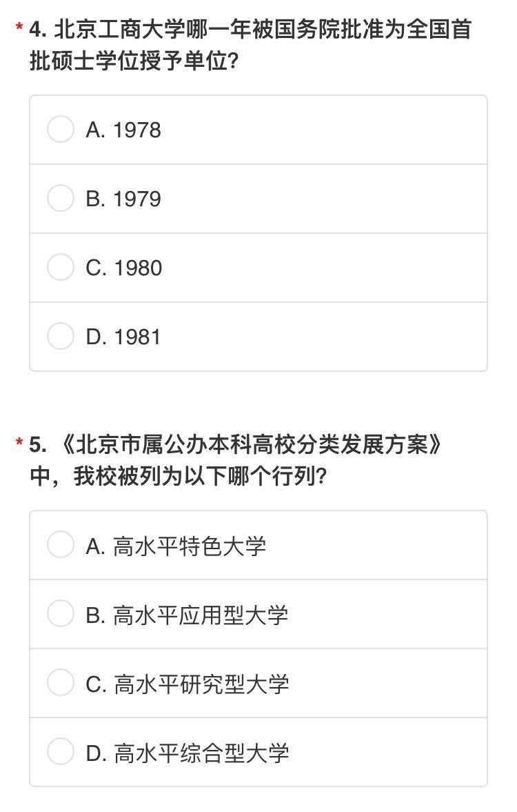This screenshot has height=812, width=517.
Task: Click the 高水平研究型大学 label text
Action: (201, 684)
